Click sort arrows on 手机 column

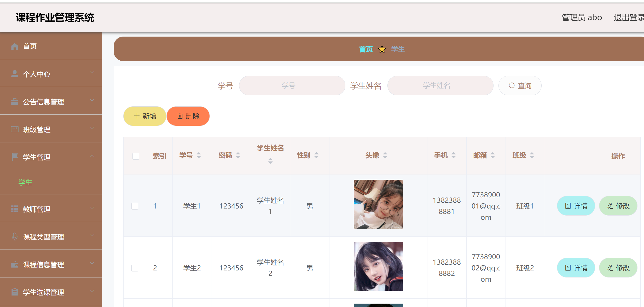pos(454,155)
